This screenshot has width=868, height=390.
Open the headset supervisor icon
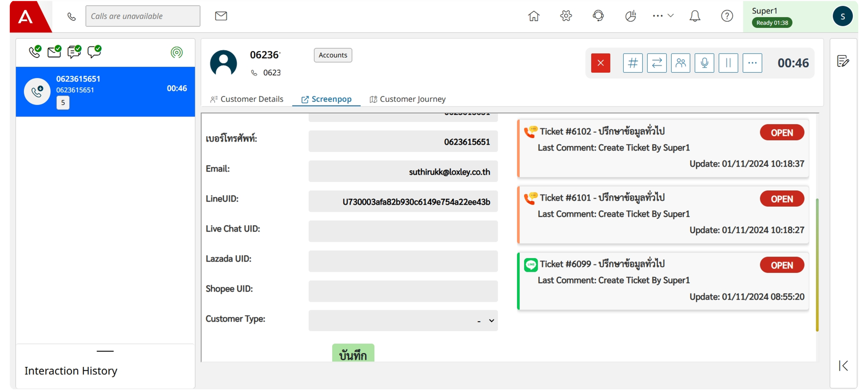pos(598,16)
